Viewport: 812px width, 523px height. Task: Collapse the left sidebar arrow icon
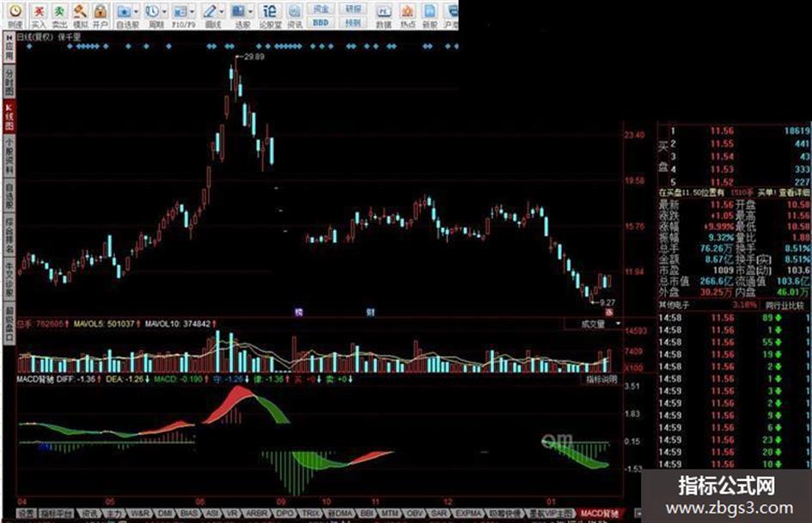[9, 39]
